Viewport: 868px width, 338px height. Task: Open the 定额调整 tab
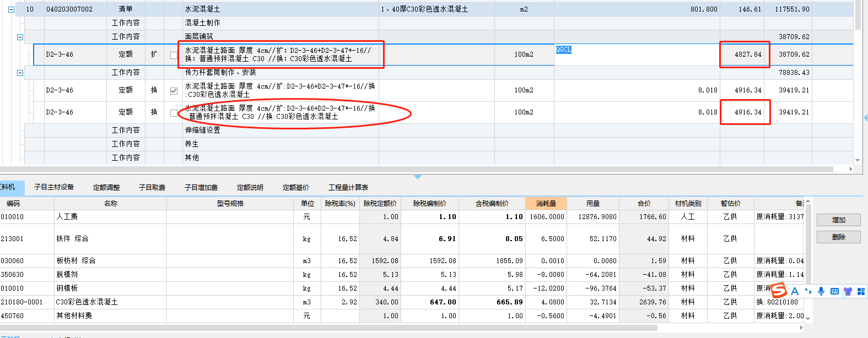[x=106, y=187]
